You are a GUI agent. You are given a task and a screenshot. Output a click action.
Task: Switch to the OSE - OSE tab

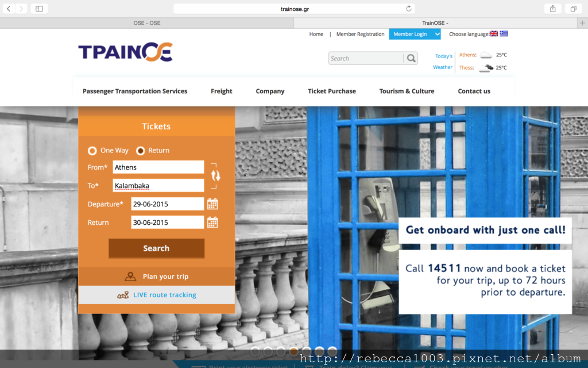tap(147, 23)
